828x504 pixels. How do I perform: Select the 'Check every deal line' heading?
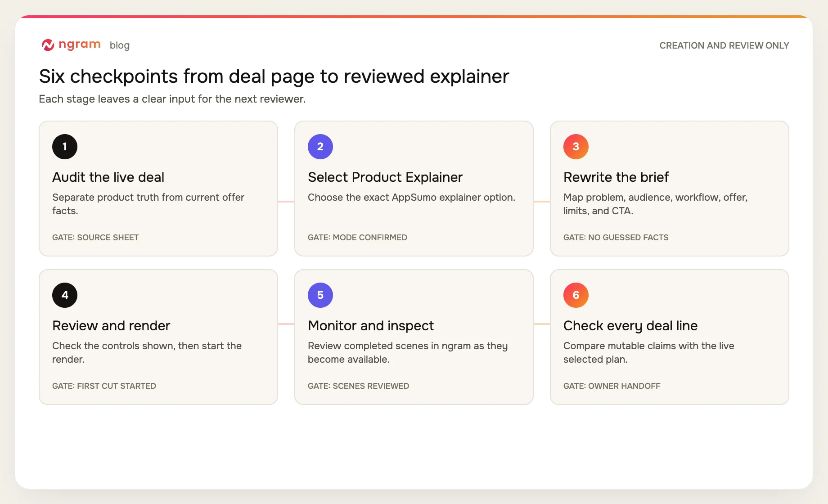(x=630, y=326)
